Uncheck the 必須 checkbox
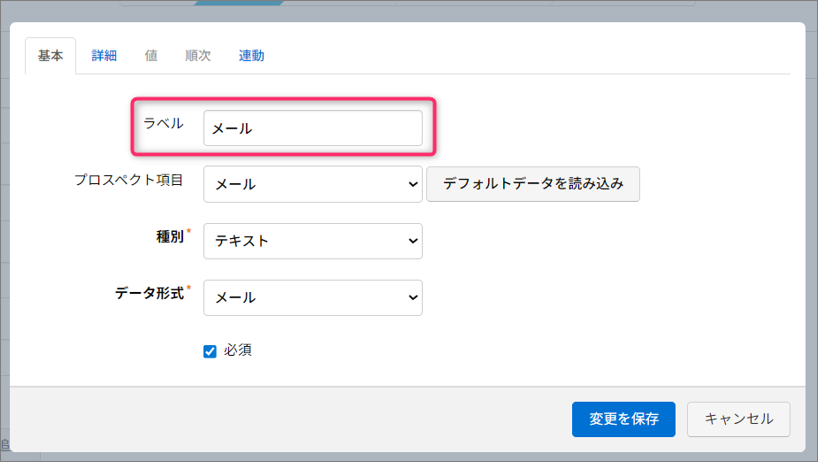818x462 pixels. (210, 351)
